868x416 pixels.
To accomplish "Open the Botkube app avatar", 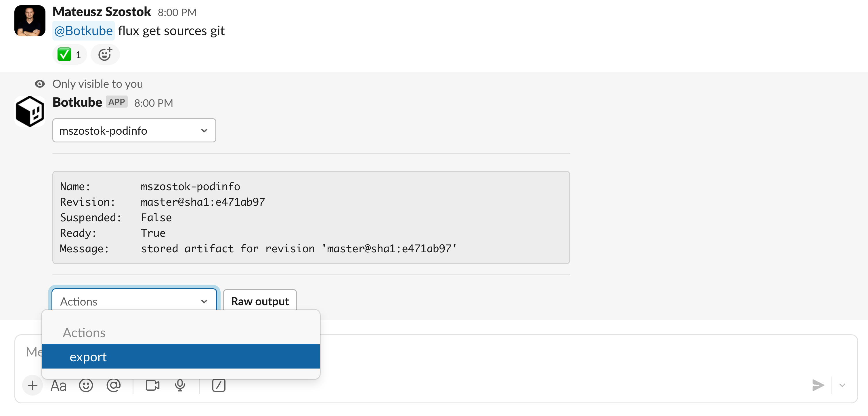I will 30,111.
